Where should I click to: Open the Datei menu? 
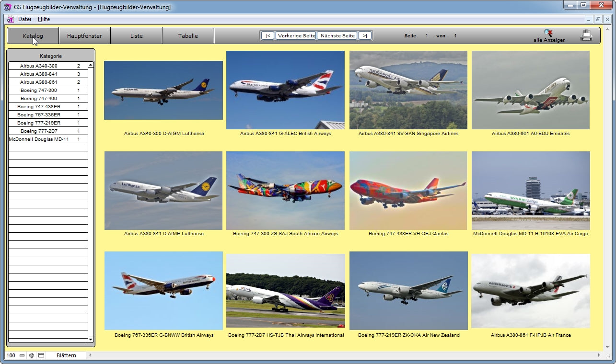(24, 19)
